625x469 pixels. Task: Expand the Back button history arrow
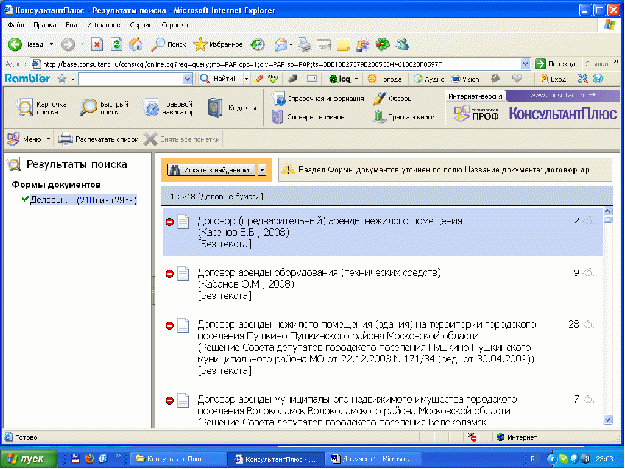pyautogui.click(x=51, y=44)
